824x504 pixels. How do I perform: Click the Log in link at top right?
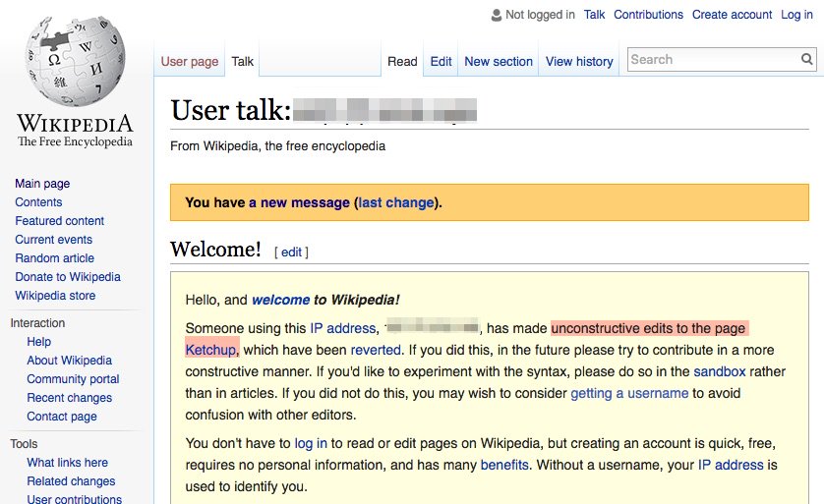pyautogui.click(x=796, y=15)
